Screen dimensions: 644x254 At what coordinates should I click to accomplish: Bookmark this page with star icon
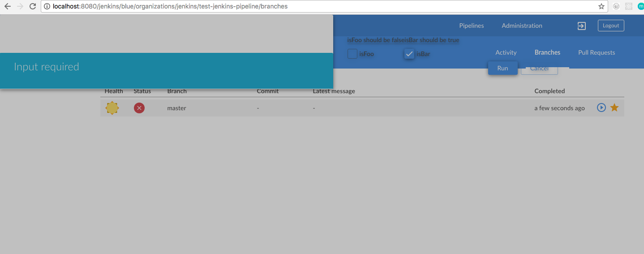601,6
